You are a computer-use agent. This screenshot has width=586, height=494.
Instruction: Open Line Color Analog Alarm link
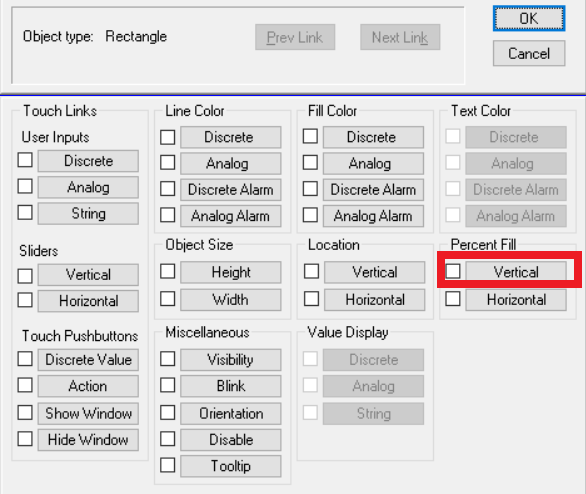pos(231,216)
